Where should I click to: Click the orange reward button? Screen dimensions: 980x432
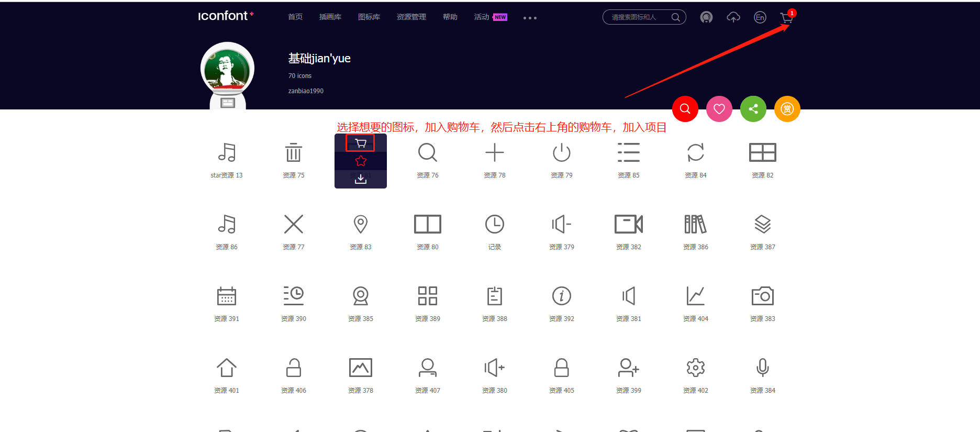coord(787,109)
